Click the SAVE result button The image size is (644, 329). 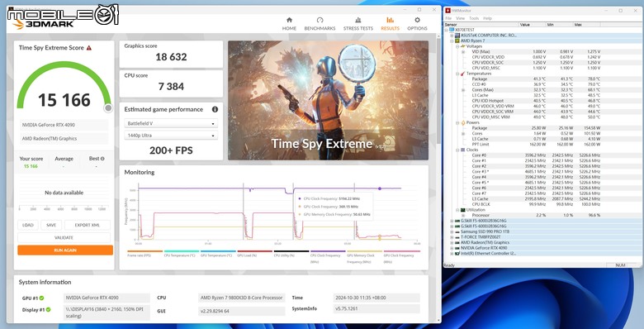click(x=51, y=225)
